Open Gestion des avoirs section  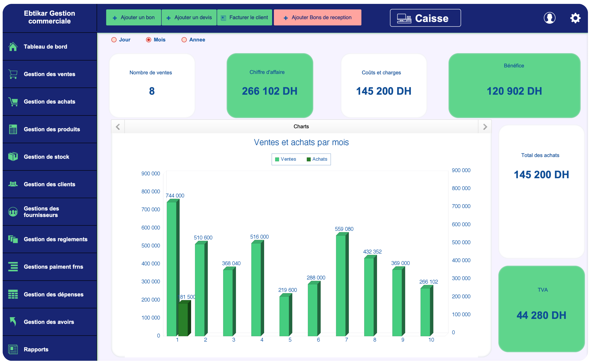coord(50,322)
